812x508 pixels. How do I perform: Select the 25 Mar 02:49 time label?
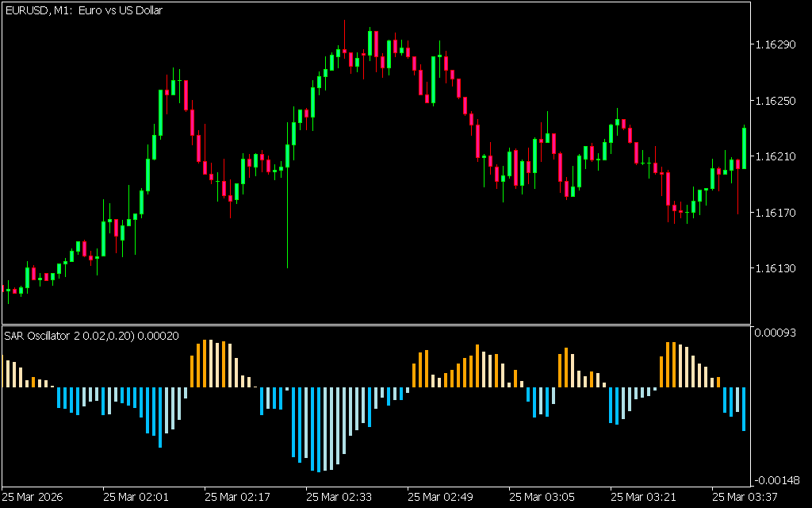(440, 497)
